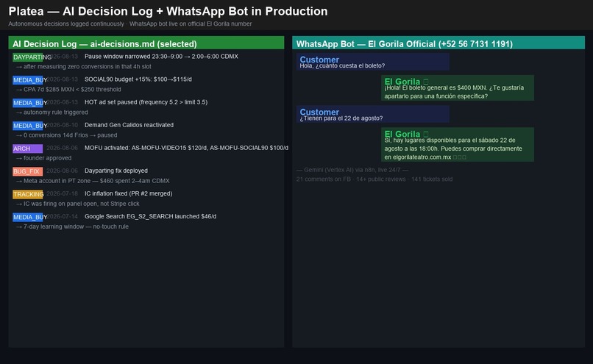
Task: Click MEDIA_BUY tag on Google Search entry
Action: click(28, 217)
